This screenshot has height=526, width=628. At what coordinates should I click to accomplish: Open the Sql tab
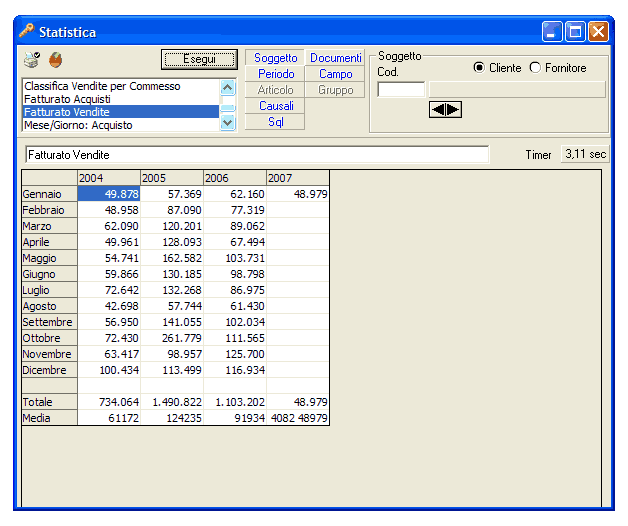pos(276,122)
